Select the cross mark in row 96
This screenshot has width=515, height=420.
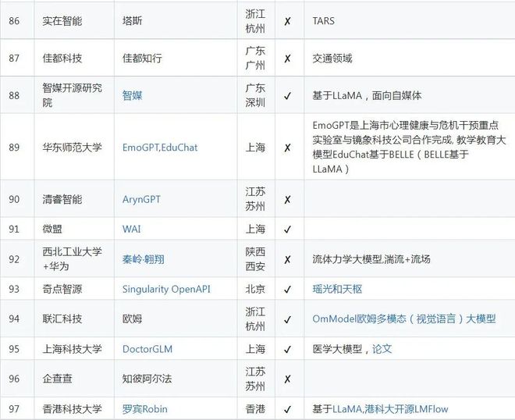coord(287,379)
